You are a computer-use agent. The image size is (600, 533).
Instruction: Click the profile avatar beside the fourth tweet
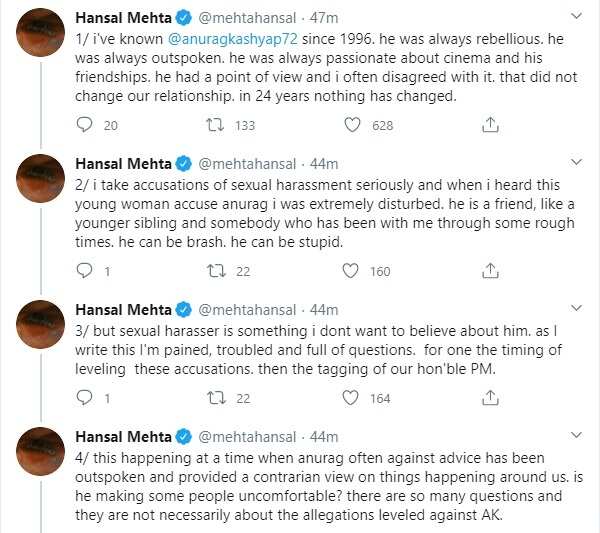pos(42,451)
